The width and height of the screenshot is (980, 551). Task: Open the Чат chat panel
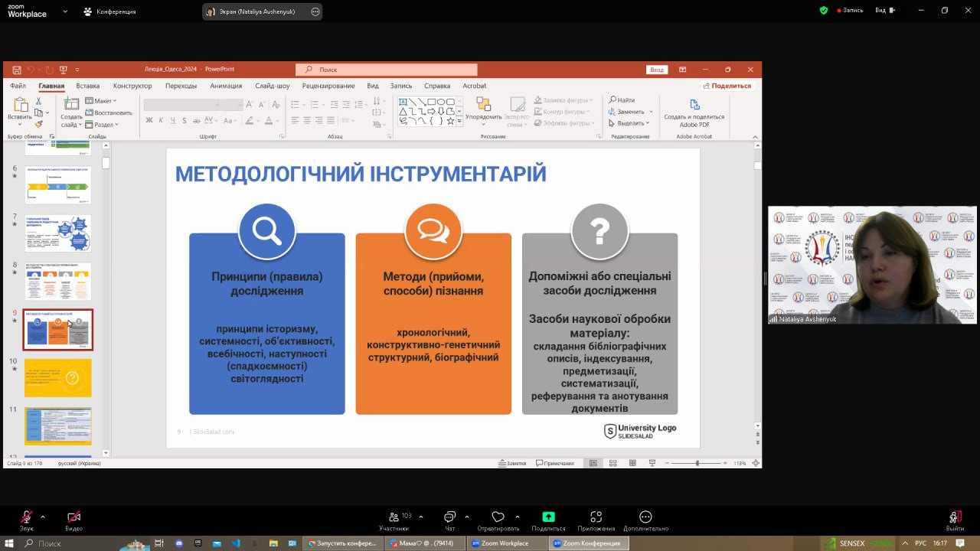click(449, 517)
